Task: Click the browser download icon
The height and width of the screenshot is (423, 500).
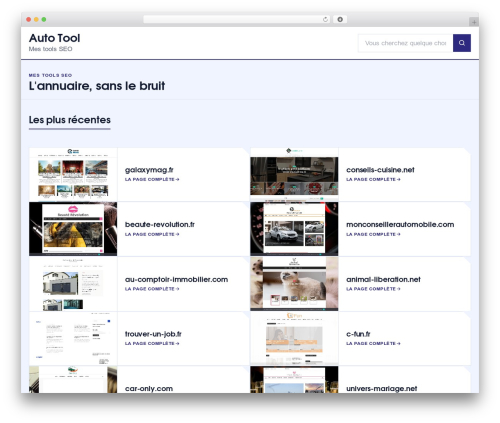Action: (340, 20)
